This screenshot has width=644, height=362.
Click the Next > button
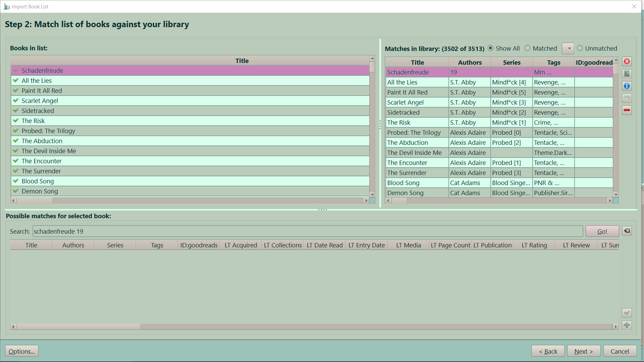(x=583, y=351)
